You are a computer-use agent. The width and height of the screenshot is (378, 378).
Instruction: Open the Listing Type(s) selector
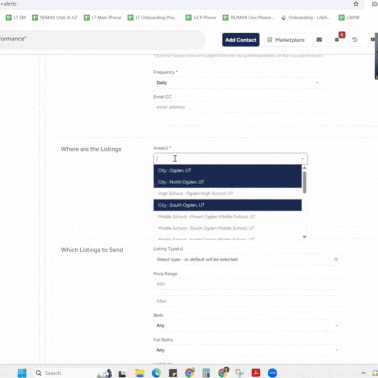tap(248, 259)
